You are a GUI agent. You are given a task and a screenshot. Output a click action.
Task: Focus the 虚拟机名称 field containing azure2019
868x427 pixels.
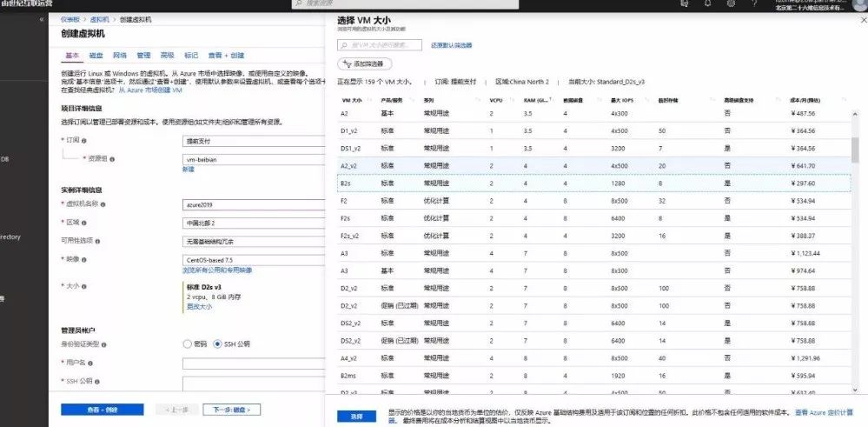[254, 204]
